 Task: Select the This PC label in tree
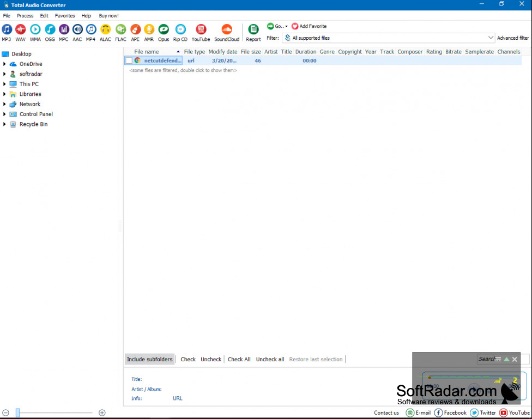pyautogui.click(x=29, y=84)
